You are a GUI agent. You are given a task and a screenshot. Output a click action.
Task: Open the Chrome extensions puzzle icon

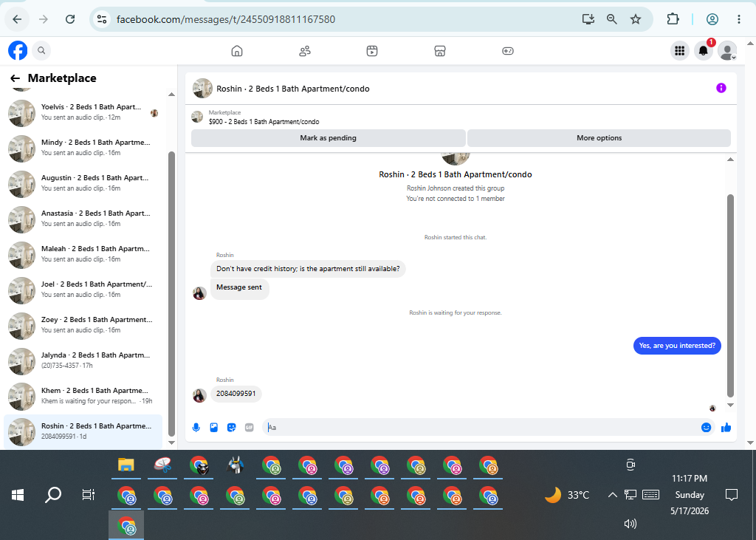pos(673,19)
